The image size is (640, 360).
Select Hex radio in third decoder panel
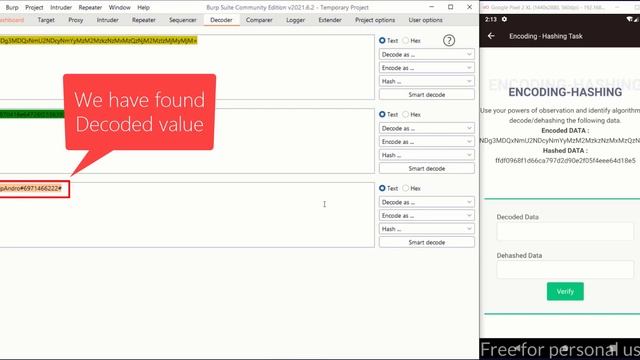coord(405,188)
